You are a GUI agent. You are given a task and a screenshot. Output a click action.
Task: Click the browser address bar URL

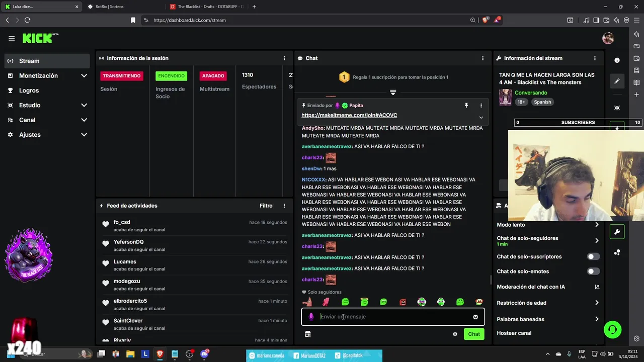[x=190, y=20]
